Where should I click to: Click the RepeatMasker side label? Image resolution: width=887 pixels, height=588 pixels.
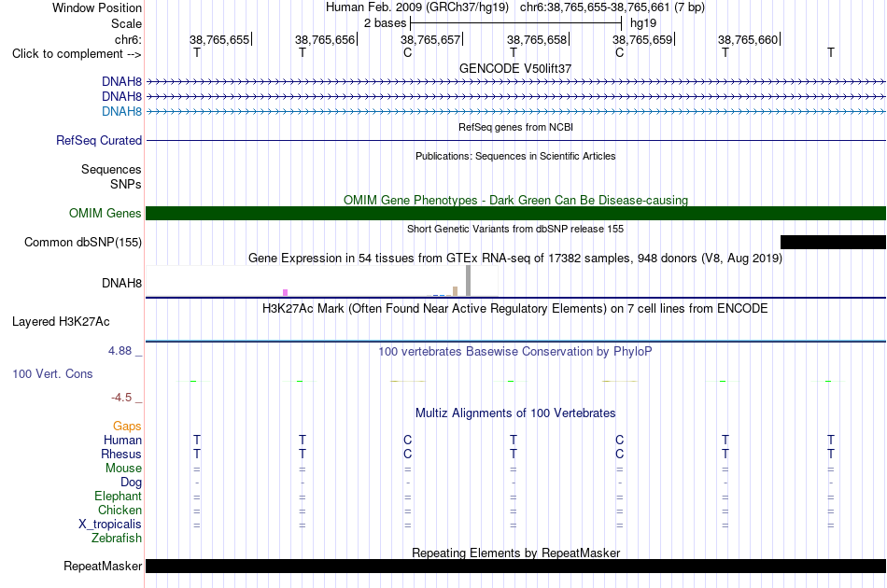(103, 566)
